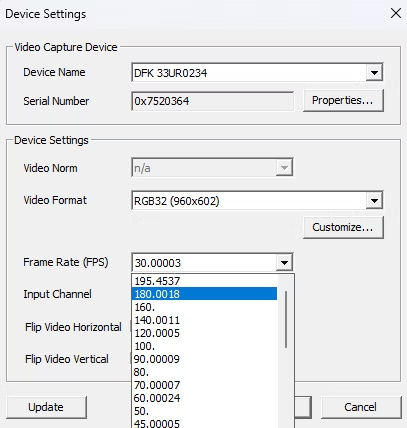This screenshot has height=428, width=407.
Task: Click the Properties... button
Action: [x=343, y=100]
